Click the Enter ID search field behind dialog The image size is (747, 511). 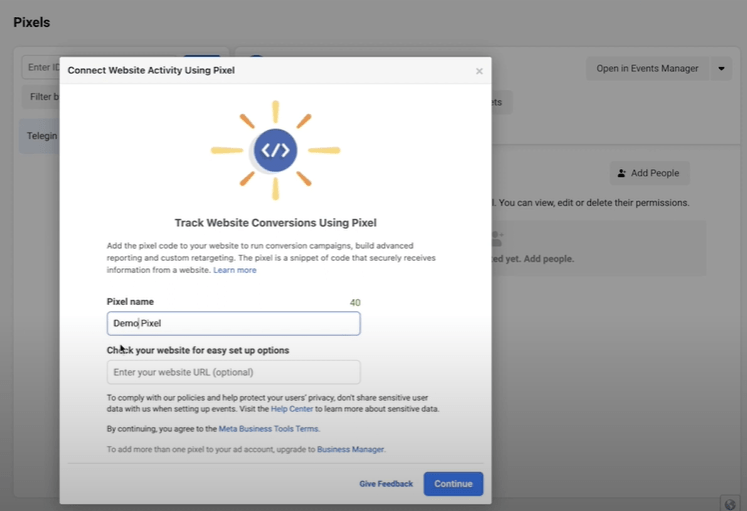click(40, 67)
